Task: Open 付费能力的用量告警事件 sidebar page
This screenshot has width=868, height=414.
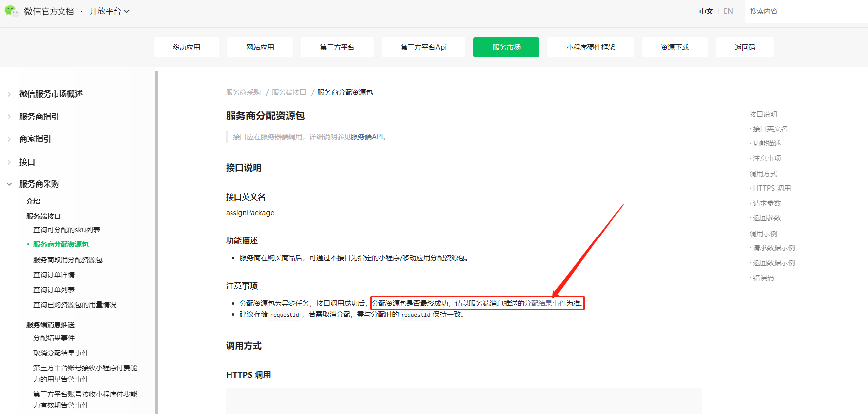Action: pos(85,373)
